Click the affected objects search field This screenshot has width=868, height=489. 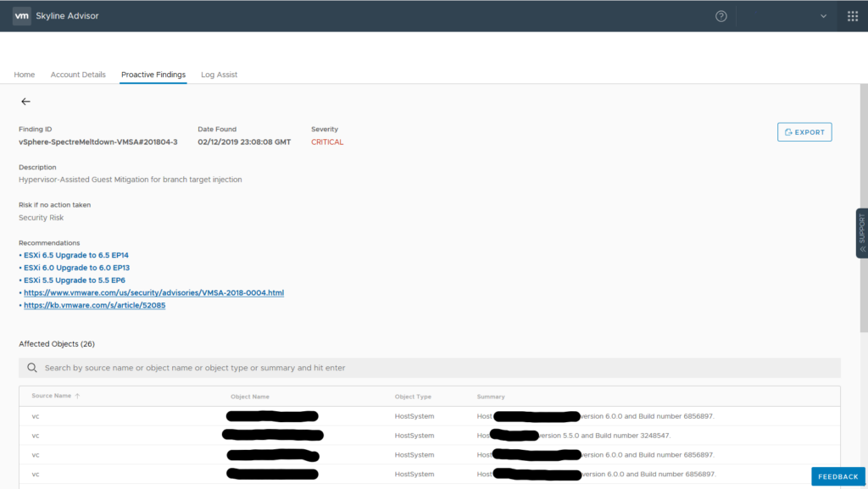[x=430, y=368]
